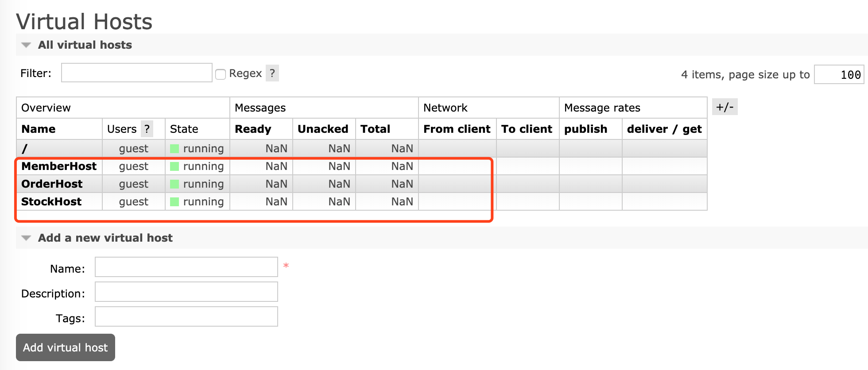
Task: Sort by the To client column header
Action: [x=527, y=129]
